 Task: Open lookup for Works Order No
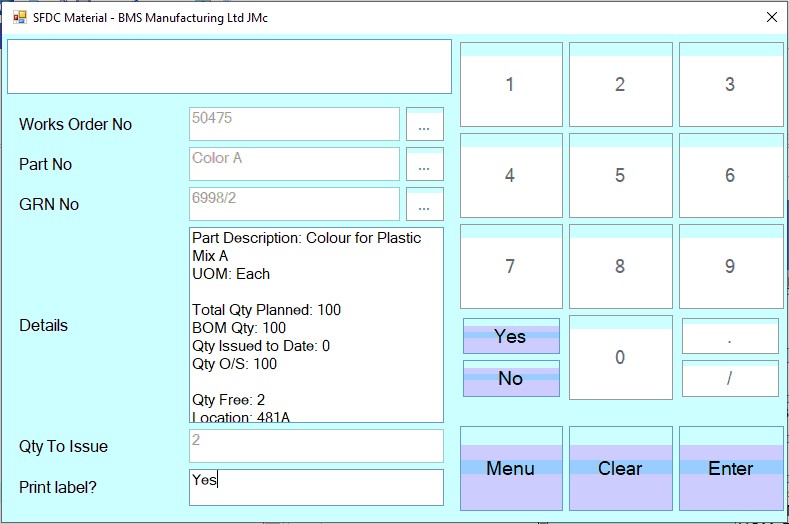[424, 125]
